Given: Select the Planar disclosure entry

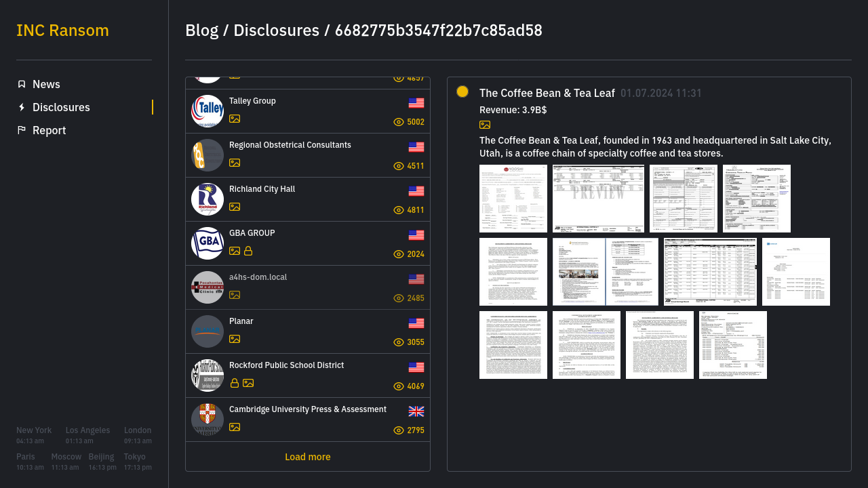Looking at the screenshot, I should pyautogui.click(x=308, y=331).
